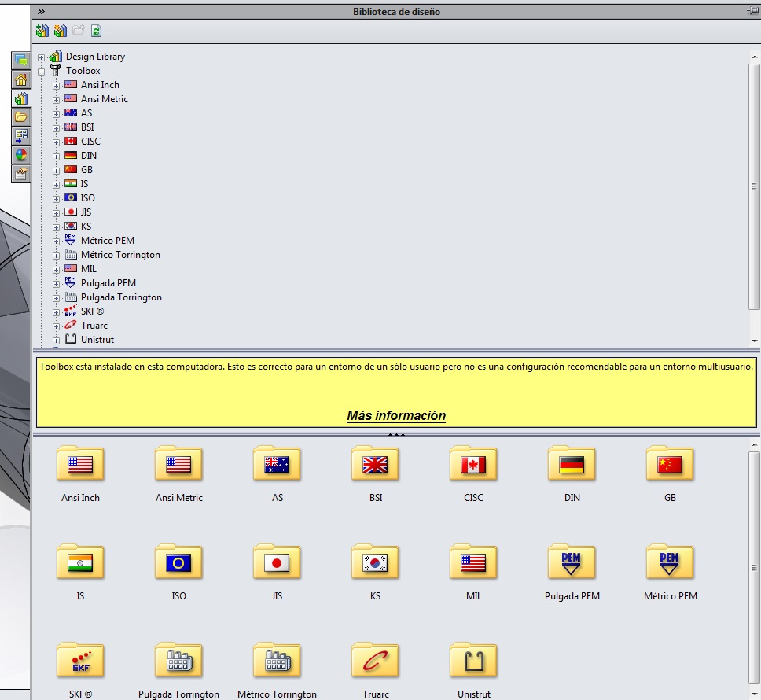Open the Métrico Torrington folder icon
761x700 pixels.
coord(277,660)
